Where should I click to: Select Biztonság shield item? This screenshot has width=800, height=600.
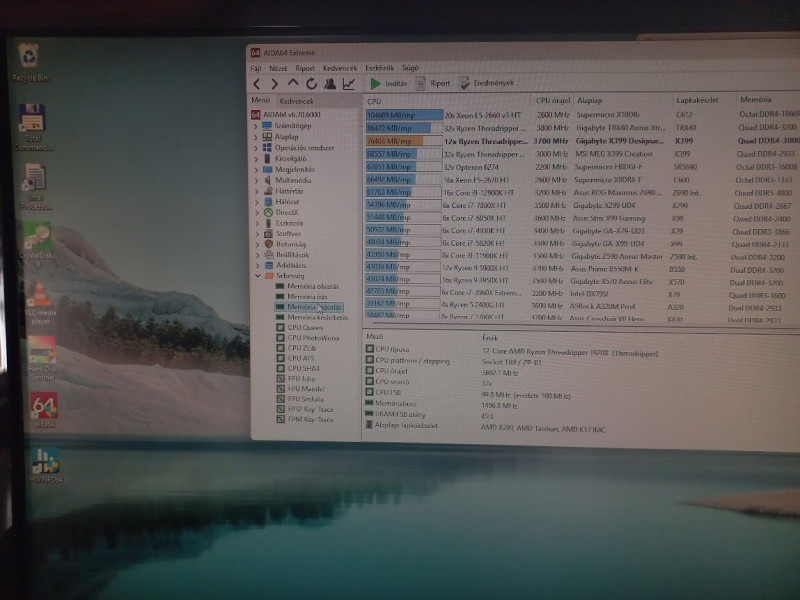(x=285, y=244)
